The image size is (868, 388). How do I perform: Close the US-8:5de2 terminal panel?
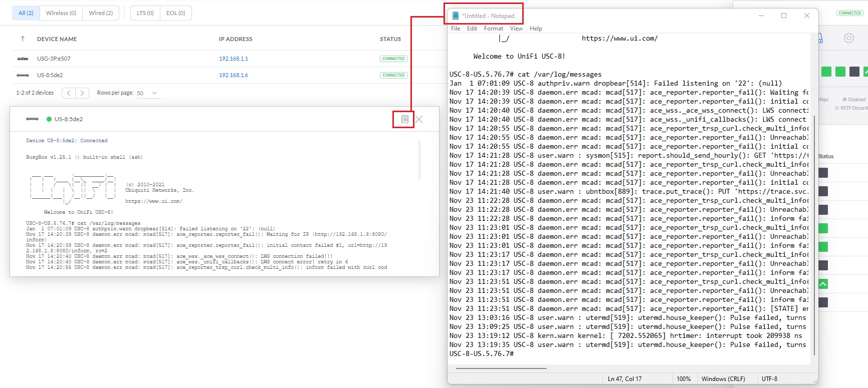[x=419, y=119]
